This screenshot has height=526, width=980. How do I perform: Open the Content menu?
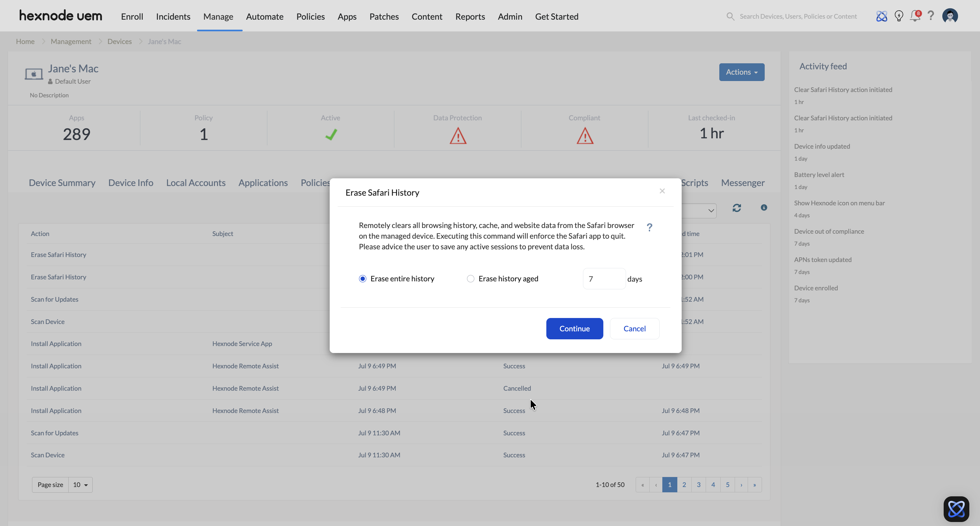click(x=427, y=16)
